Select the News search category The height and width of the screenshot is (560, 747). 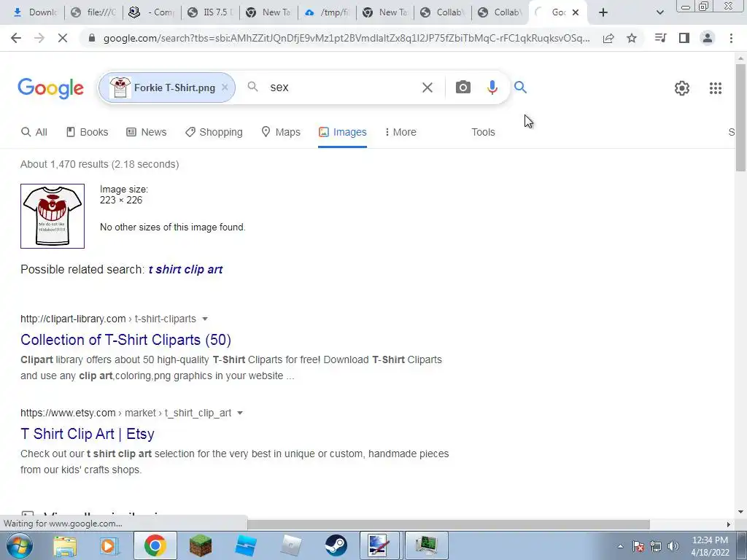coord(146,132)
